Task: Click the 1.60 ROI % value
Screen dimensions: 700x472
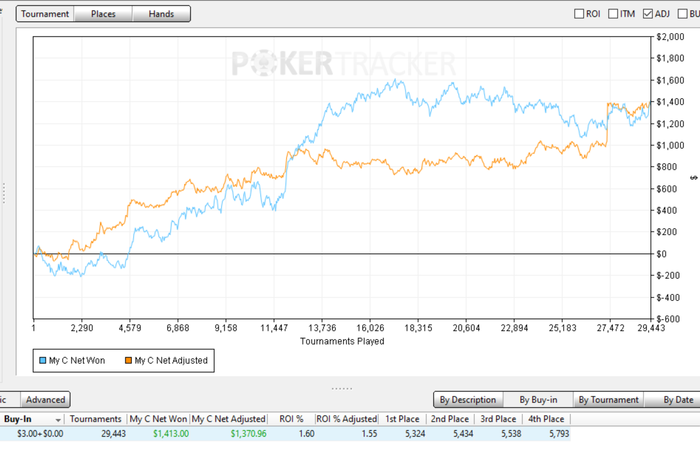Action: coord(307,434)
